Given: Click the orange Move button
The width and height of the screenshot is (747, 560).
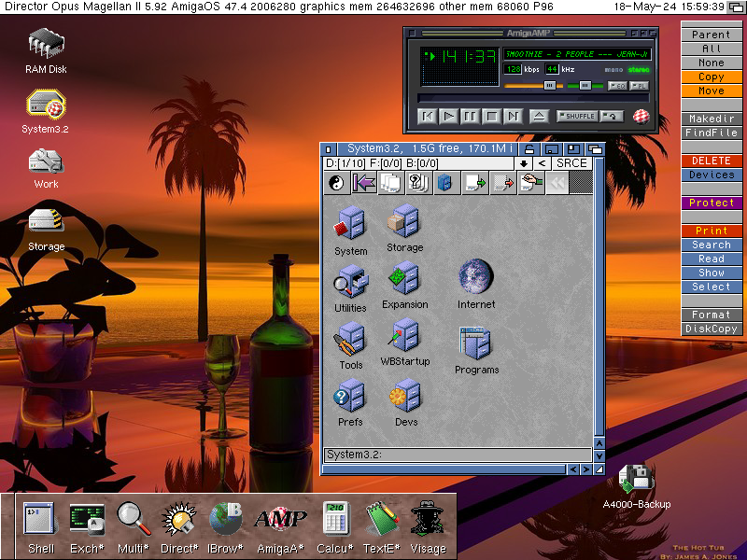Looking at the screenshot, I should click(x=712, y=91).
